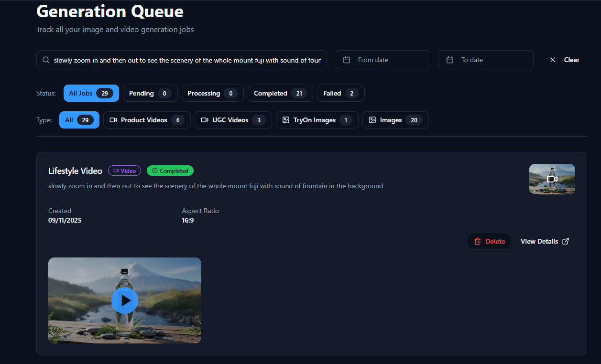This screenshot has width=601, height=364.
Task: Enable the Failed jobs filter
Action: 340,93
